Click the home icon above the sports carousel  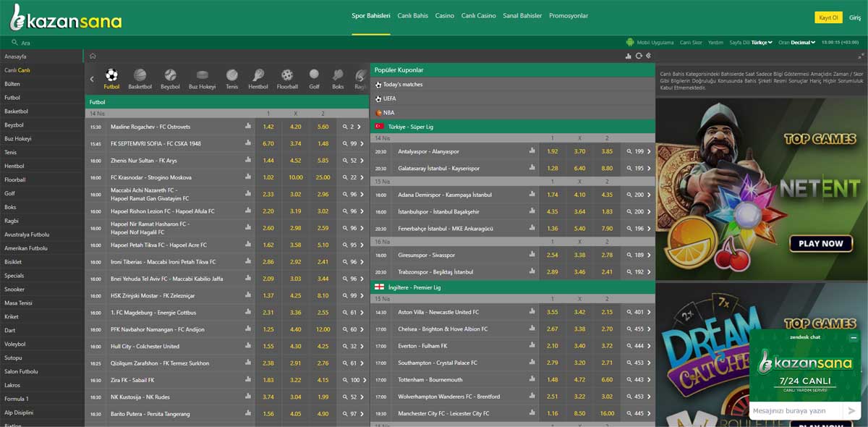coord(93,56)
